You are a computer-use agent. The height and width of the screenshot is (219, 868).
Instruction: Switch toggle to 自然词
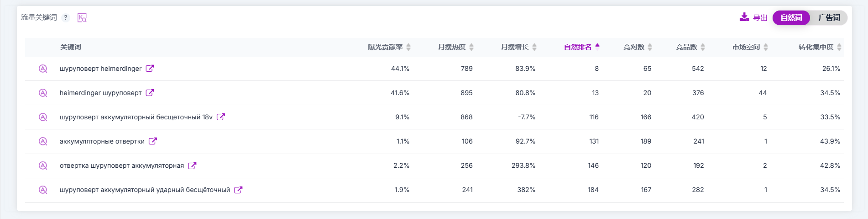point(791,18)
